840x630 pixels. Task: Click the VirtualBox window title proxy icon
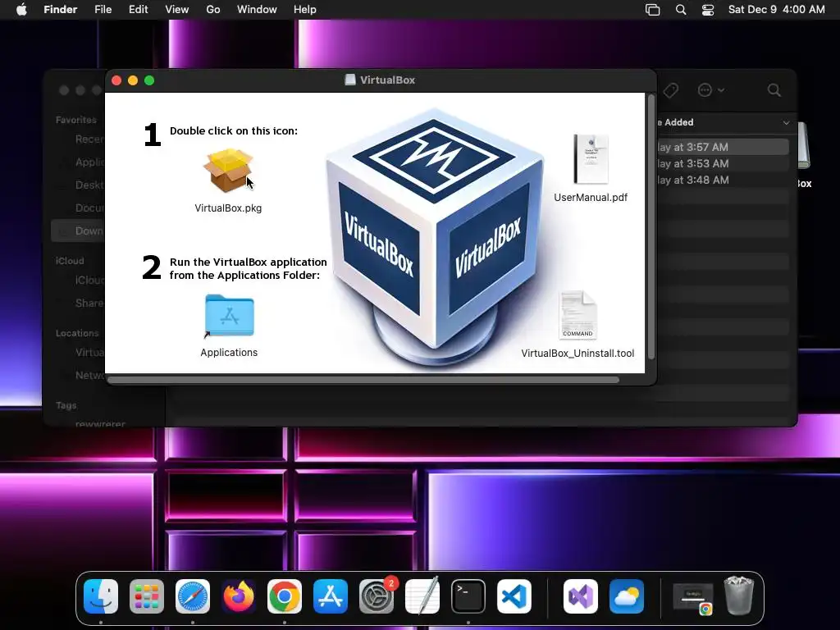(349, 80)
